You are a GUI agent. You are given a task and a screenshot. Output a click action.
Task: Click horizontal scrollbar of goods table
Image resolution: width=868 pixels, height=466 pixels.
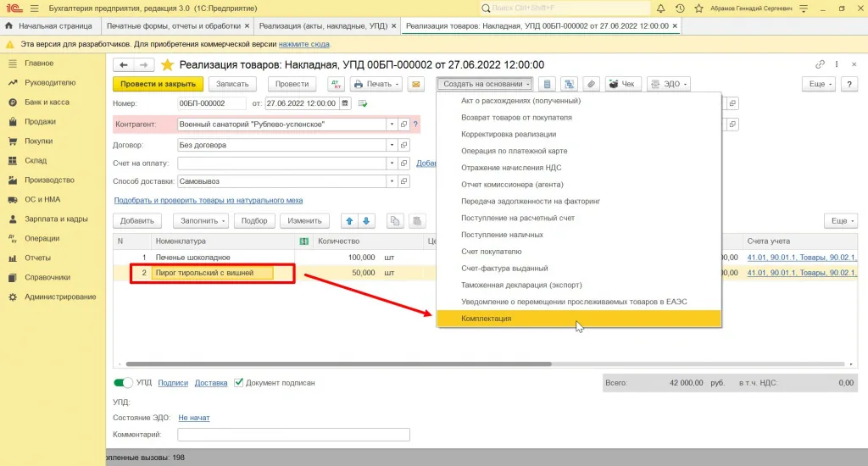click(338, 364)
